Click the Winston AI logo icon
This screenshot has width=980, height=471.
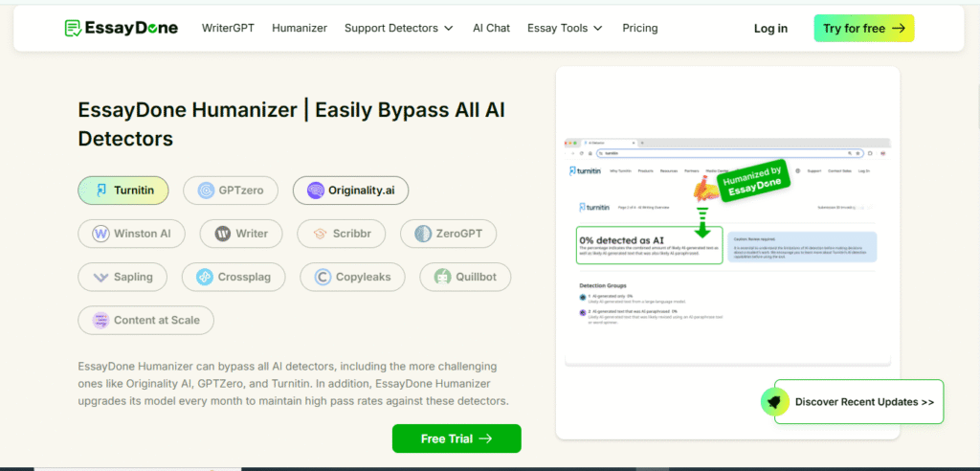(x=100, y=234)
